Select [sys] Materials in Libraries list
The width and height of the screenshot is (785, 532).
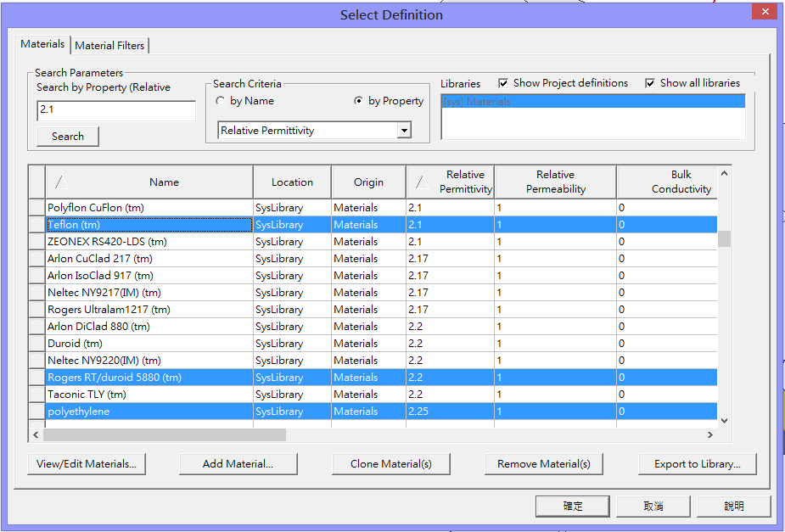pyautogui.click(x=593, y=102)
